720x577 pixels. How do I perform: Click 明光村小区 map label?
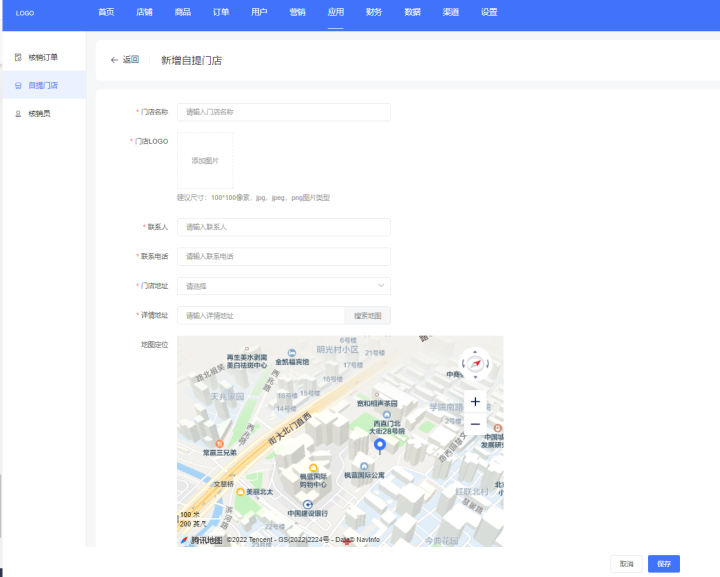pyautogui.click(x=338, y=349)
